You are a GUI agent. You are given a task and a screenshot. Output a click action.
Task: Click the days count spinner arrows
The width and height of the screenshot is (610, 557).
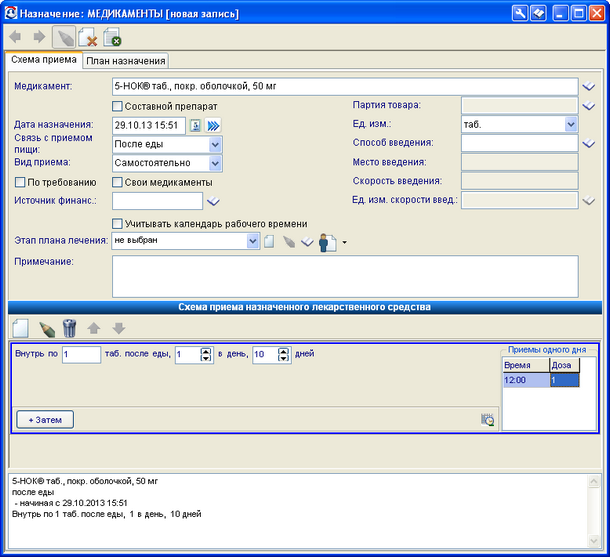tap(284, 354)
